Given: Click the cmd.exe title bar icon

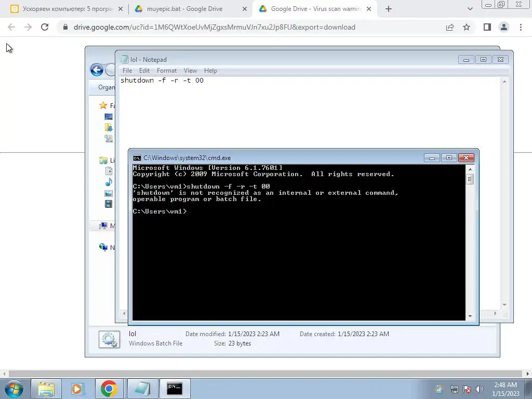Looking at the screenshot, I should point(137,158).
